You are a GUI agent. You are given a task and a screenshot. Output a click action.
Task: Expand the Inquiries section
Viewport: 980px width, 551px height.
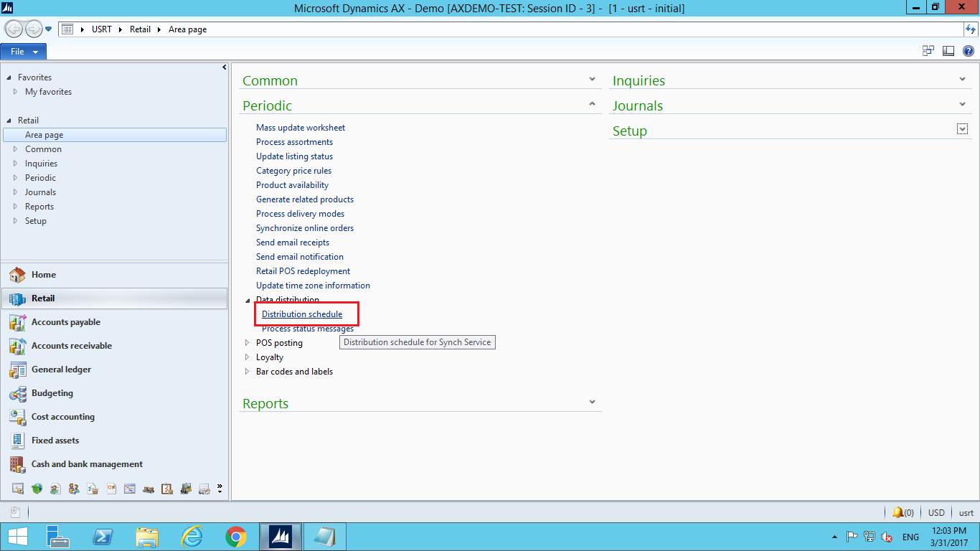tap(962, 80)
